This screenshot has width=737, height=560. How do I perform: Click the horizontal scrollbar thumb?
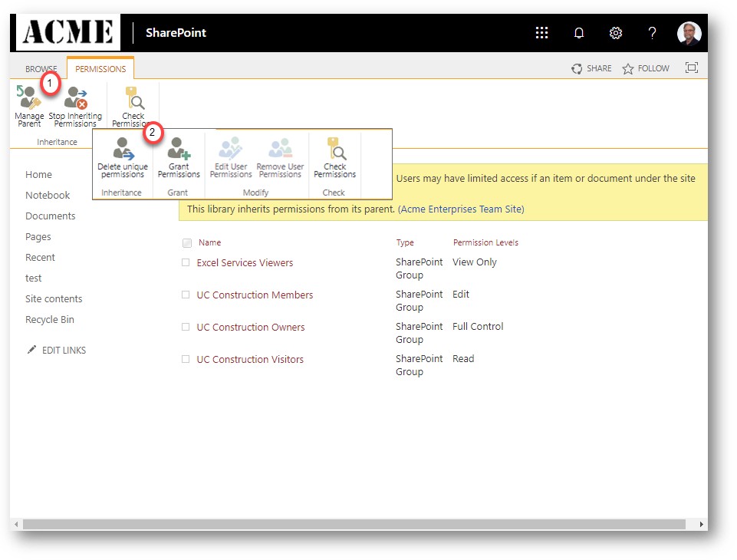pyautogui.click(x=354, y=524)
